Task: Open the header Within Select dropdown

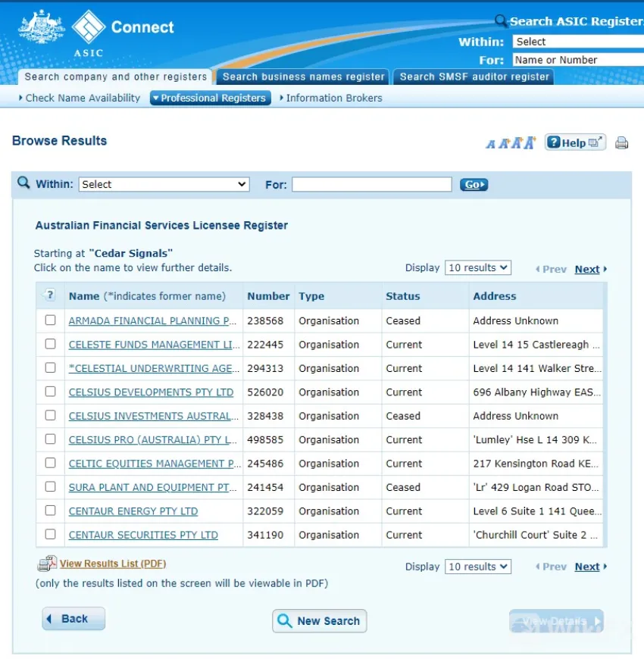Action: coord(578,41)
